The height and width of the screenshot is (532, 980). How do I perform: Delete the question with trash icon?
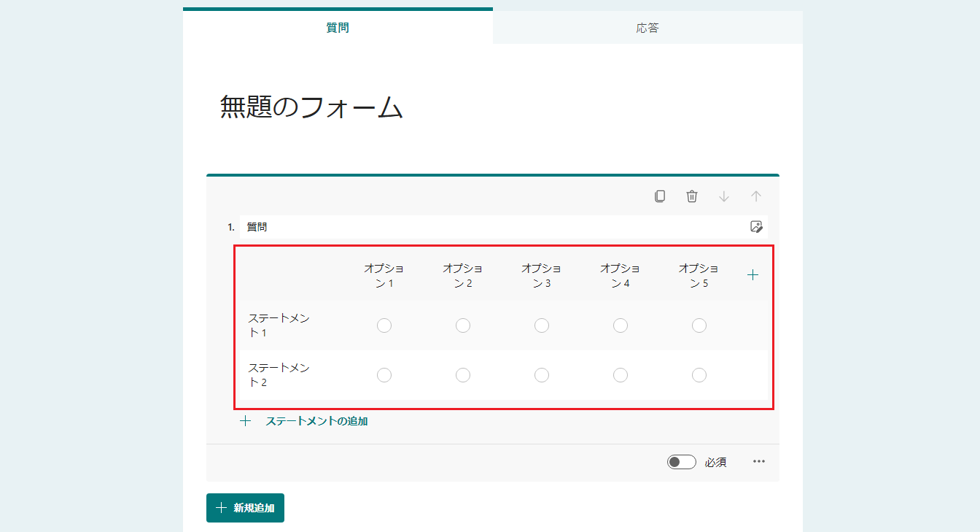(x=692, y=196)
